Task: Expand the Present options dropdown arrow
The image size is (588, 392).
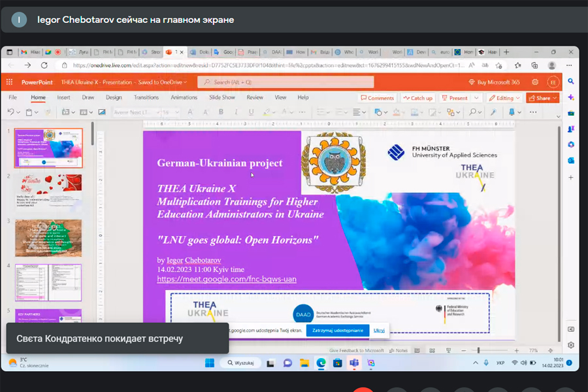Action: 476,98
